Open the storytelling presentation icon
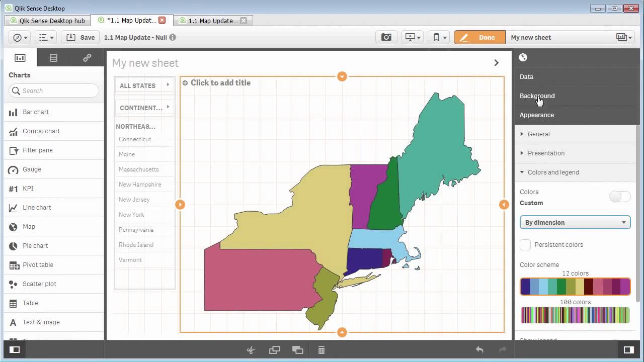This screenshot has height=362, width=644. pos(413,37)
